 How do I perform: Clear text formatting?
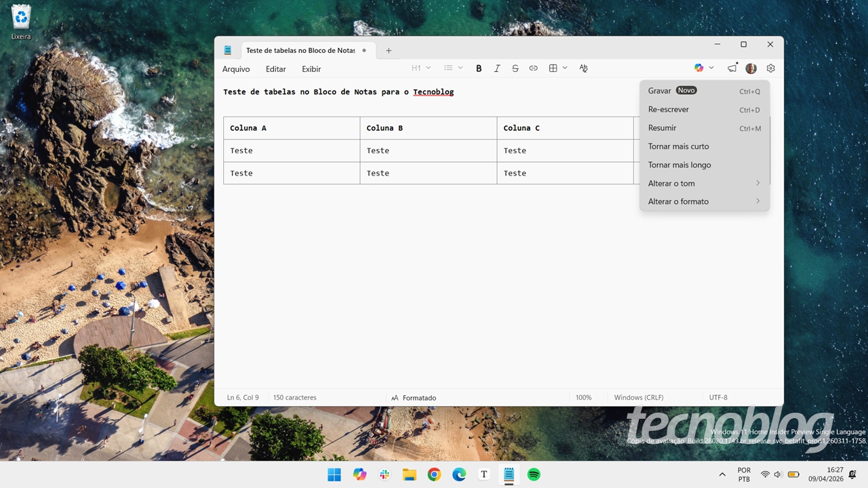pos(583,68)
